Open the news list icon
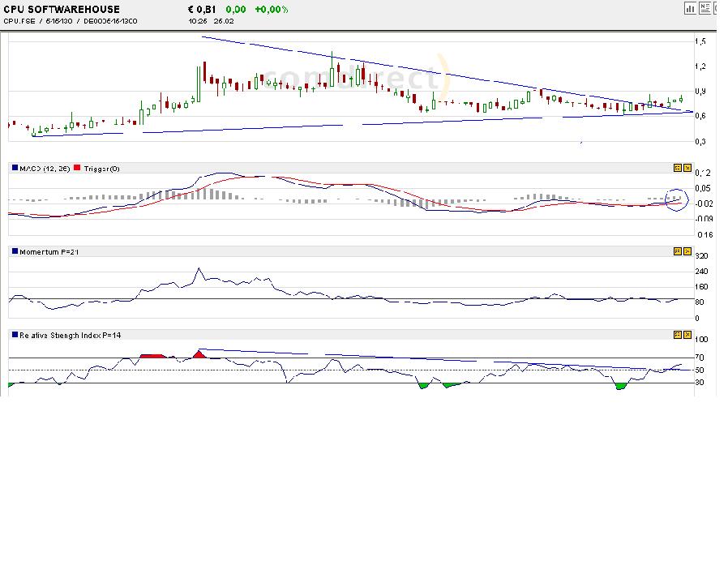 [704, 8]
